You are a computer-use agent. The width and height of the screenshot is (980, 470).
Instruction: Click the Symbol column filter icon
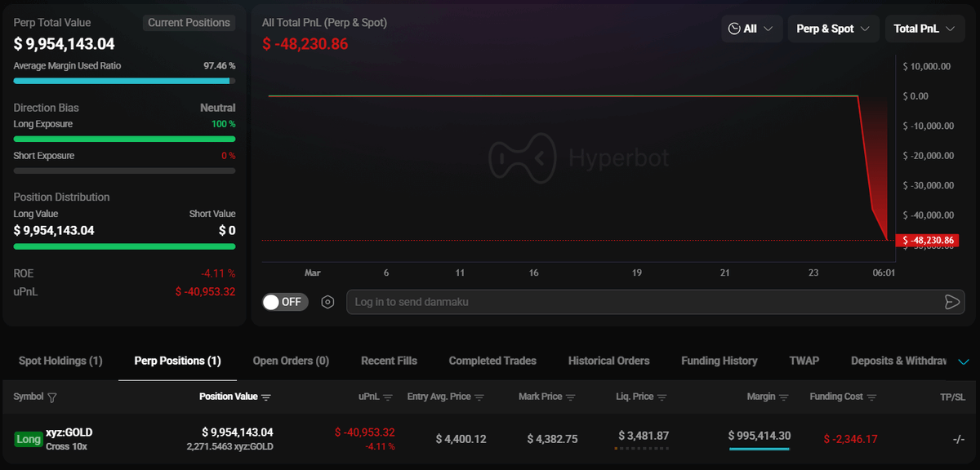tap(52, 397)
